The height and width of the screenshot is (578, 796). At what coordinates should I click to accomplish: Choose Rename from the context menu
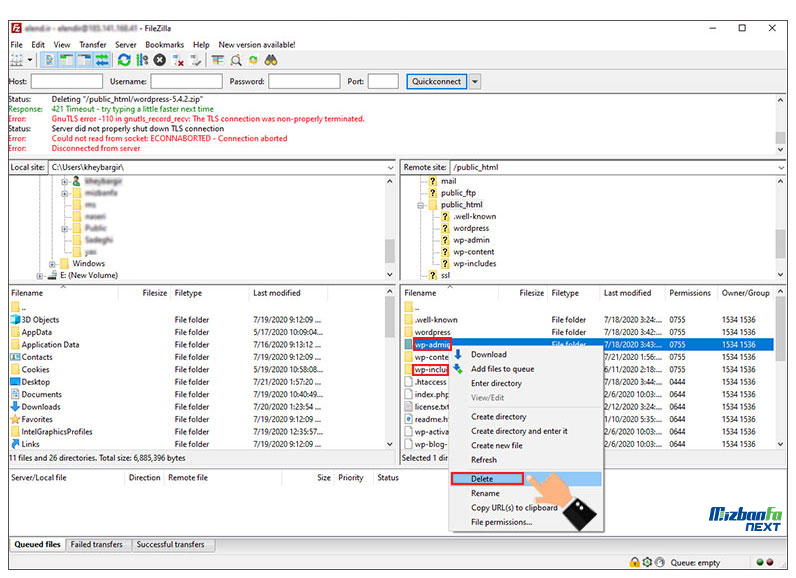click(526, 493)
